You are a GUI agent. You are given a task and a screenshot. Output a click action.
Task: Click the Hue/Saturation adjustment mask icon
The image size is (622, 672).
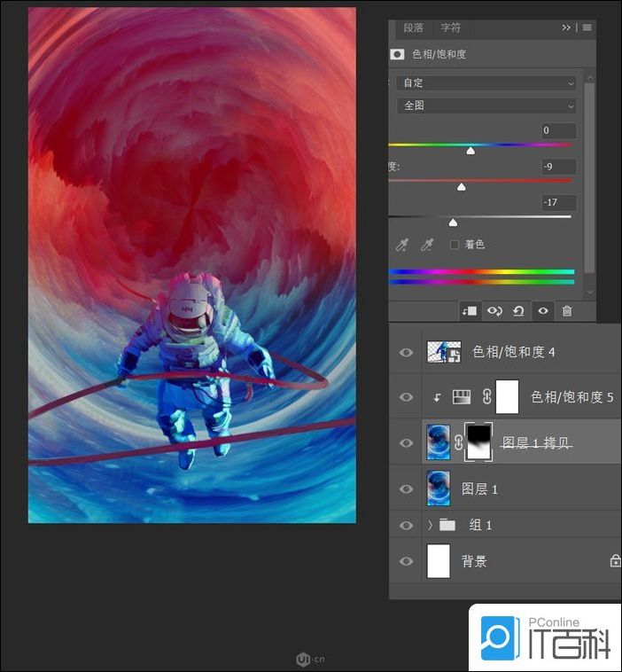397,54
